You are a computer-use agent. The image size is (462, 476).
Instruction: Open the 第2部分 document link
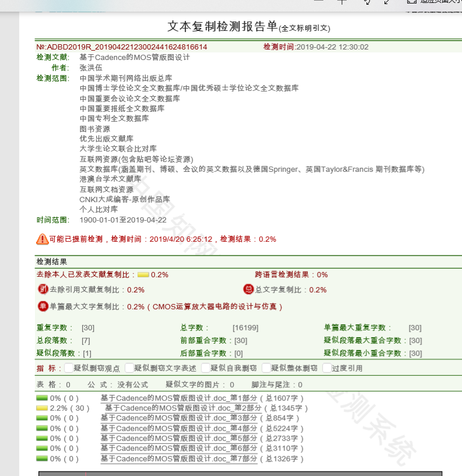[x=183, y=408]
